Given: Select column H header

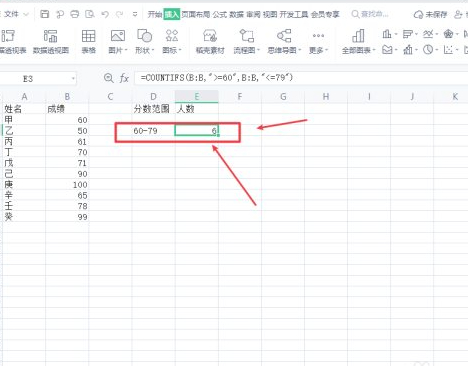Looking at the screenshot, I should coord(326,97).
